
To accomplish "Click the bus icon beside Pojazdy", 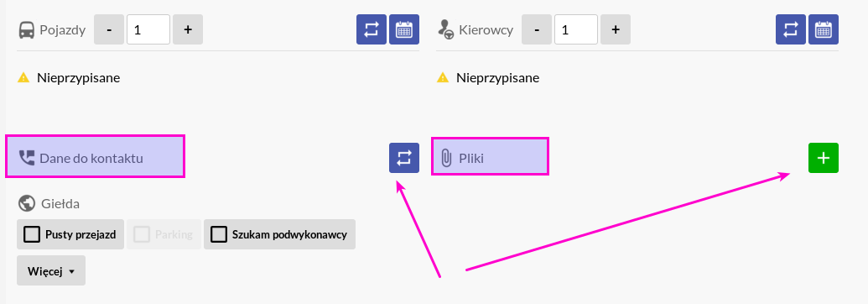I will 26,30.
